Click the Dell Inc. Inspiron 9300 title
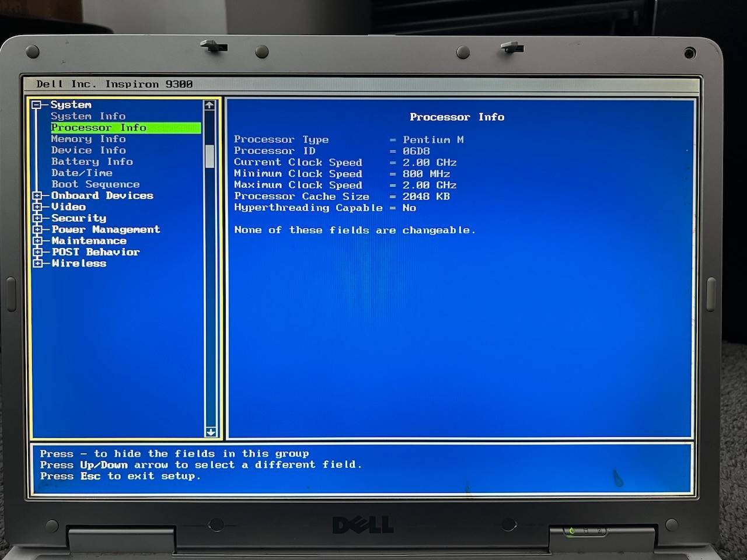Viewport: 747px width, 560px height. click(114, 84)
